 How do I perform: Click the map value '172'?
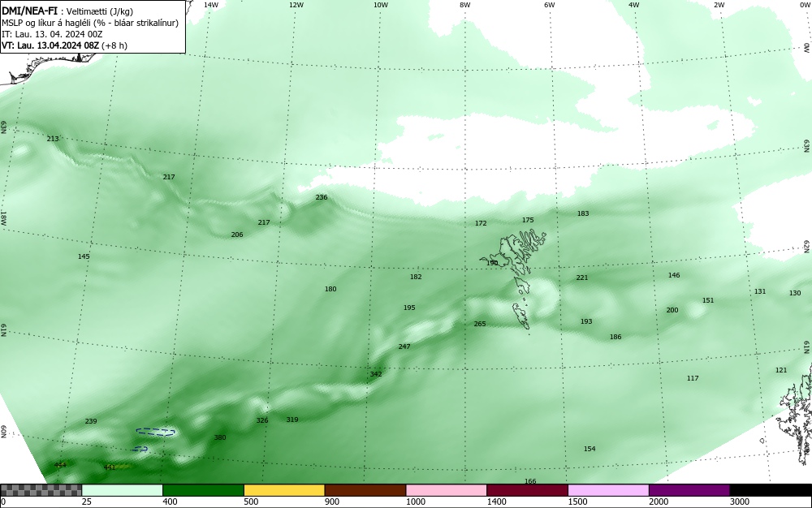coord(481,223)
